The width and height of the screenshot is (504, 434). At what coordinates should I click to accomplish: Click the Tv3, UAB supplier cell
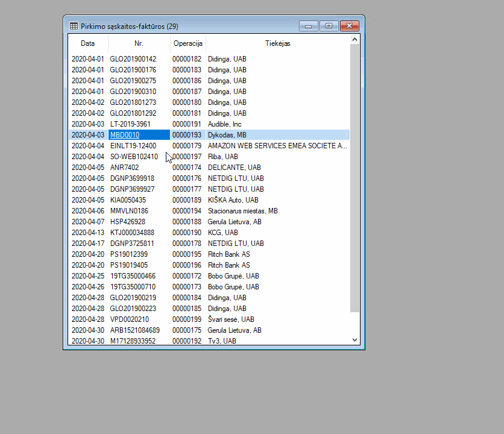click(x=222, y=341)
